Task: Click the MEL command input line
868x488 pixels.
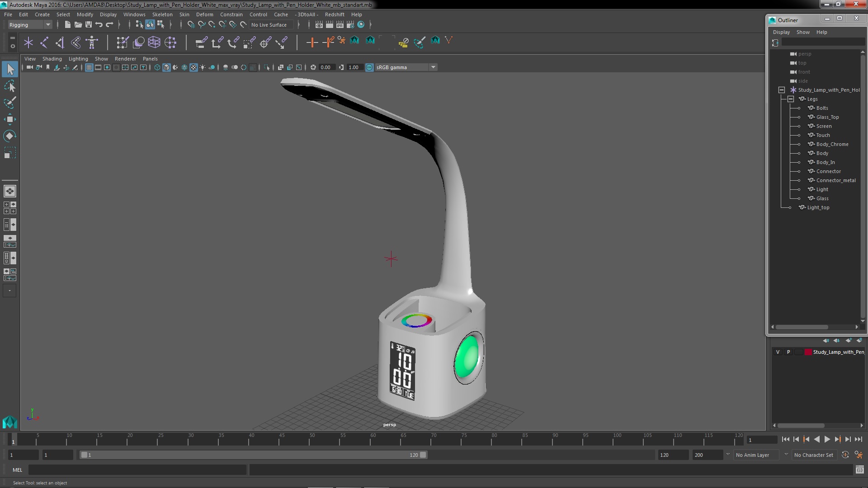Action: (137, 470)
